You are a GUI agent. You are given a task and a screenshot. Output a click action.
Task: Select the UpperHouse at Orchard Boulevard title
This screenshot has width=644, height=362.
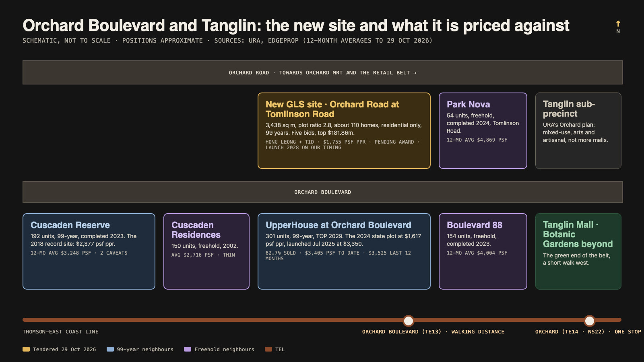[339, 225]
